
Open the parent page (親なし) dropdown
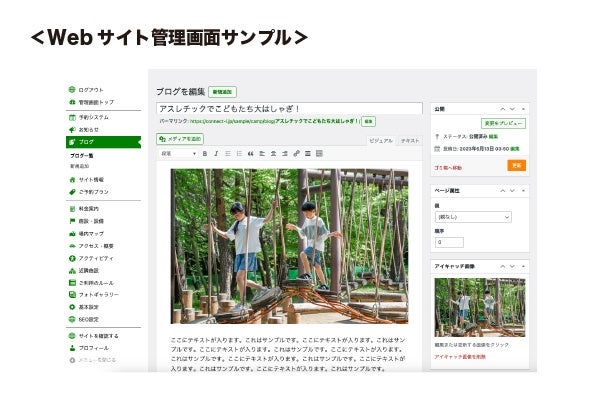point(473,217)
